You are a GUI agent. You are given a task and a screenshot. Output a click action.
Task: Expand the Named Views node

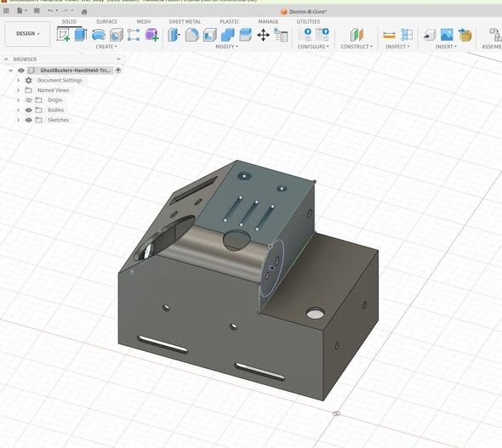pos(18,90)
